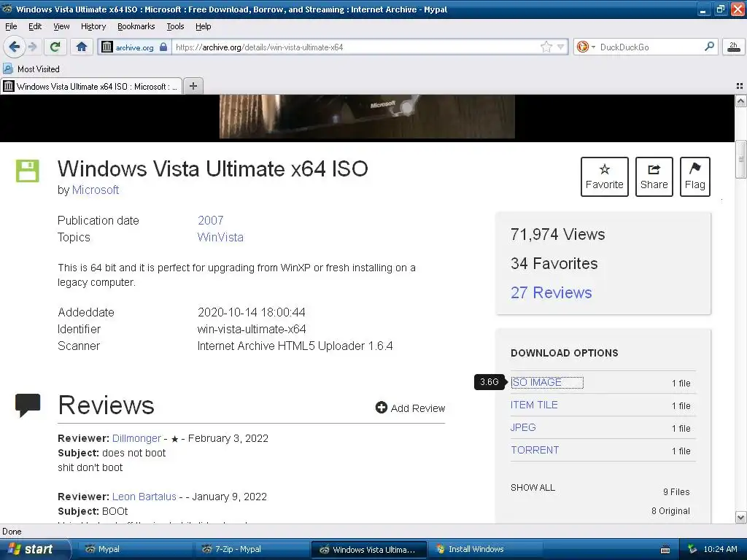The width and height of the screenshot is (747, 560).
Task: Open the Home page icon
Action: (82, 47)
